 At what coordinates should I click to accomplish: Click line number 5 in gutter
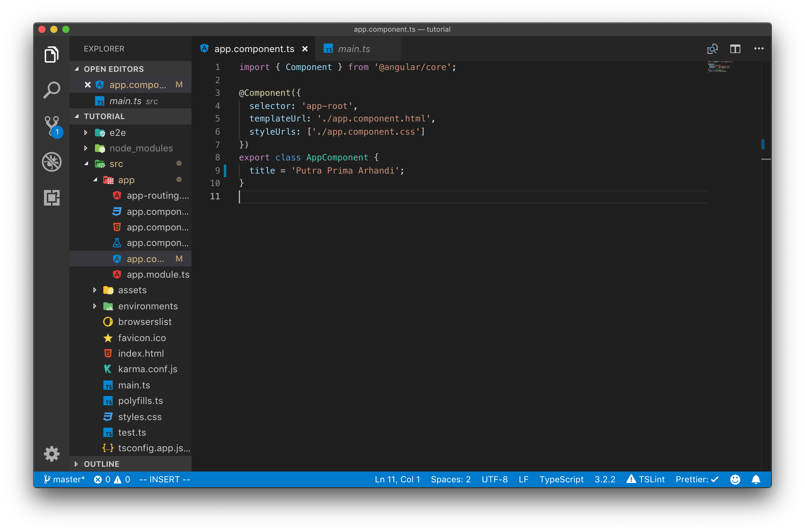(x=218, y=119)
